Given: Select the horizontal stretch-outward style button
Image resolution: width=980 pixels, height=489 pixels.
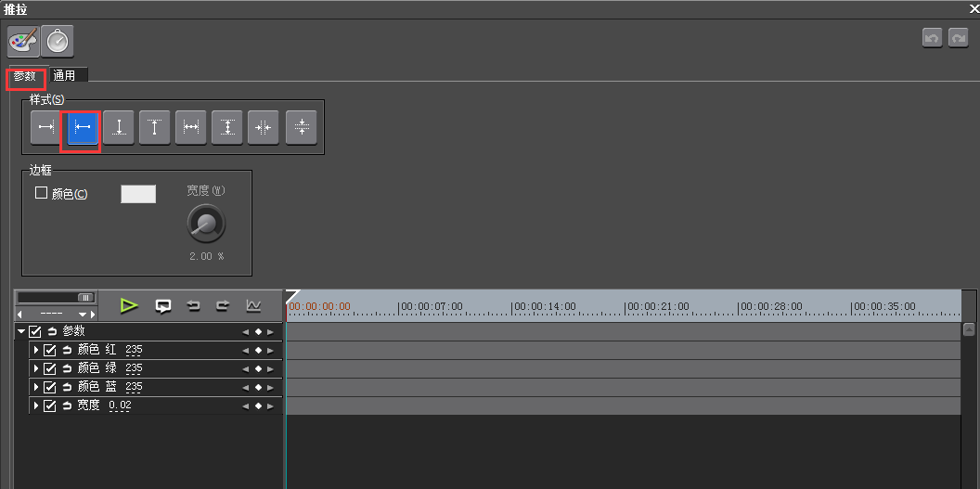Looking at the screenshot, I should 191,127.
